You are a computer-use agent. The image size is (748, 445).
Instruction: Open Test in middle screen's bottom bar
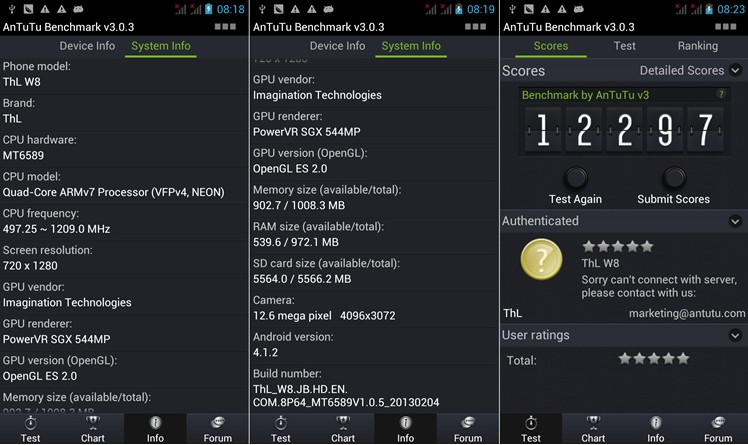click(x=280, y=429)
